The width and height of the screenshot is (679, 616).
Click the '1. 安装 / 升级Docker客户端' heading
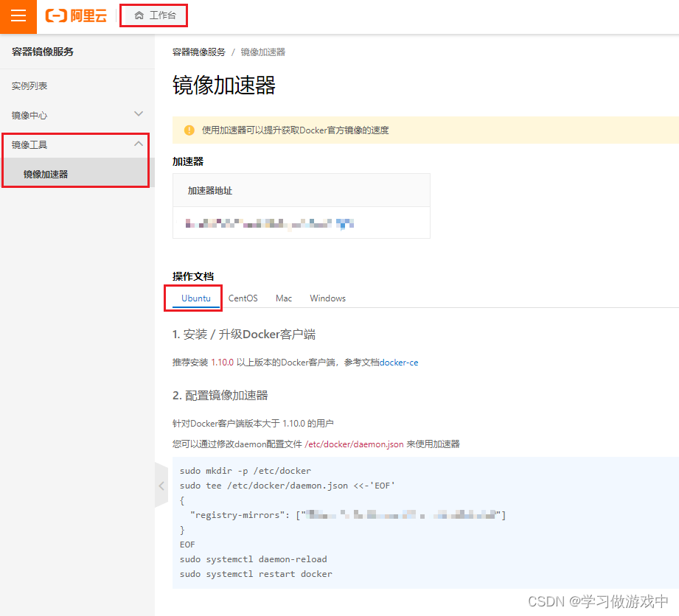pos(244,335)
